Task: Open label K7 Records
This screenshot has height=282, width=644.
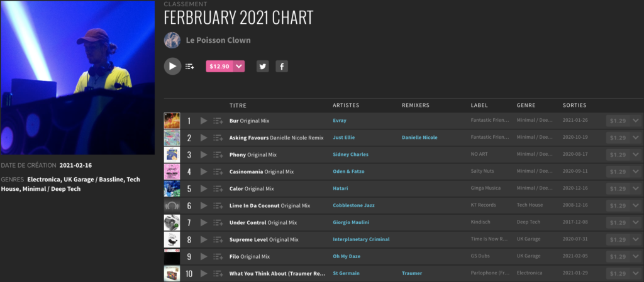Action: coord(483,205)
